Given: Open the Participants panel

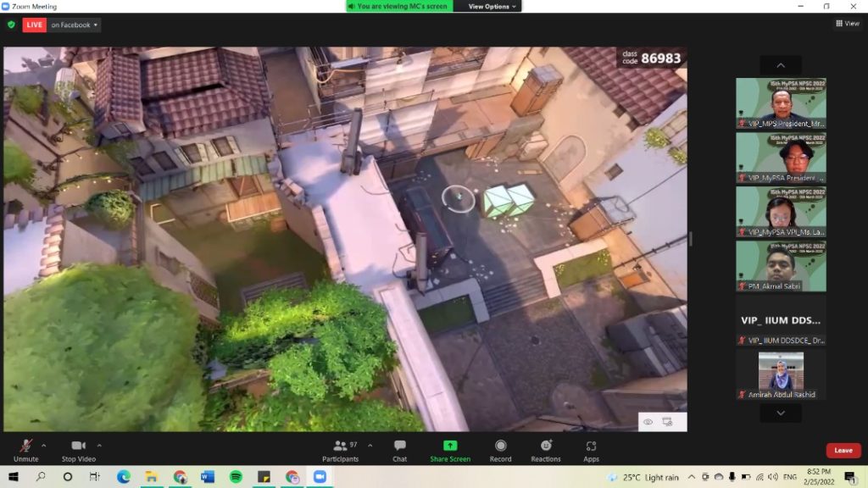Looking at the screenshot, I should click(340, 450).
